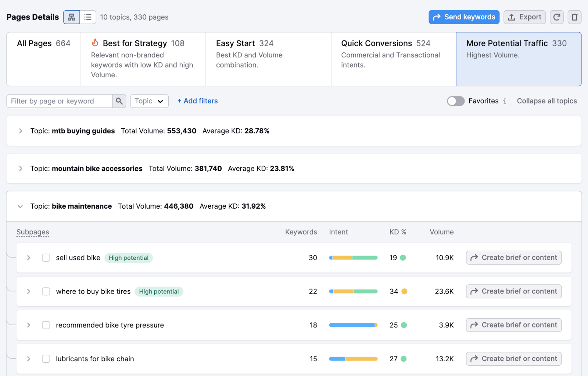
Task: Enable the Favorites toggle
Action: (x=456, y=101)
